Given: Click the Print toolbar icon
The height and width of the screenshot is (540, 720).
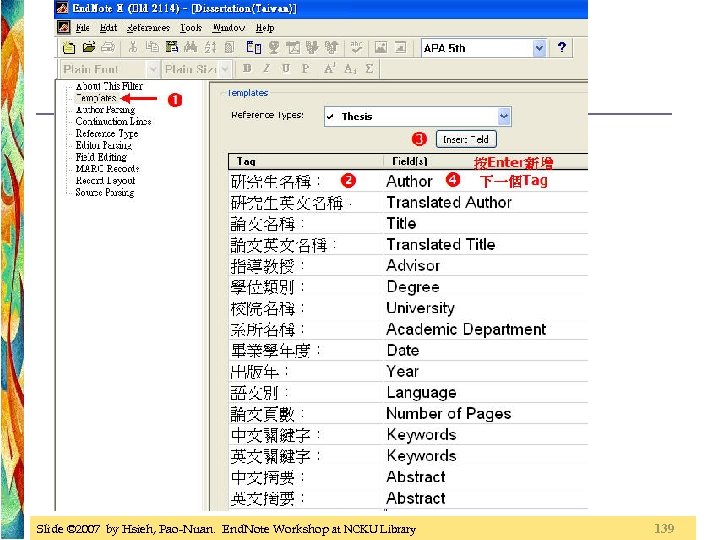Looking at the screenshot, I should [x=108, y=47].
